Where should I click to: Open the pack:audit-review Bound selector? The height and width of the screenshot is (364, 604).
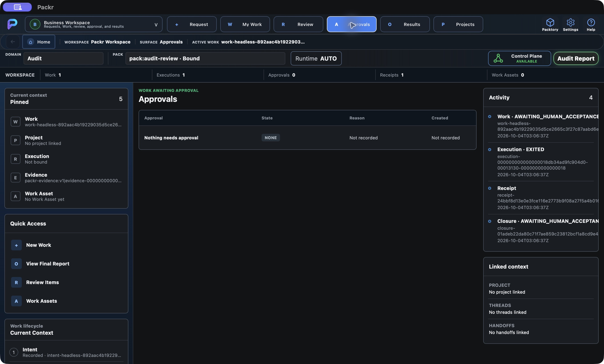click(x=205, y=58)
